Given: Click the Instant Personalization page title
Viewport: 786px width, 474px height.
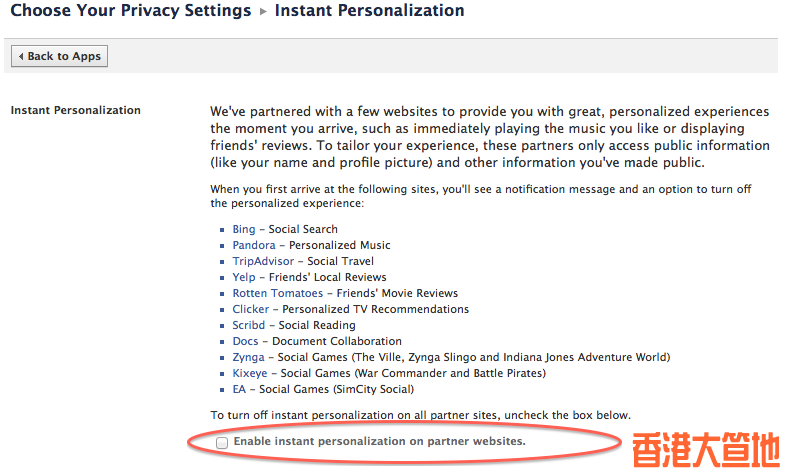Looking at the screenshot, I should 369,11.
